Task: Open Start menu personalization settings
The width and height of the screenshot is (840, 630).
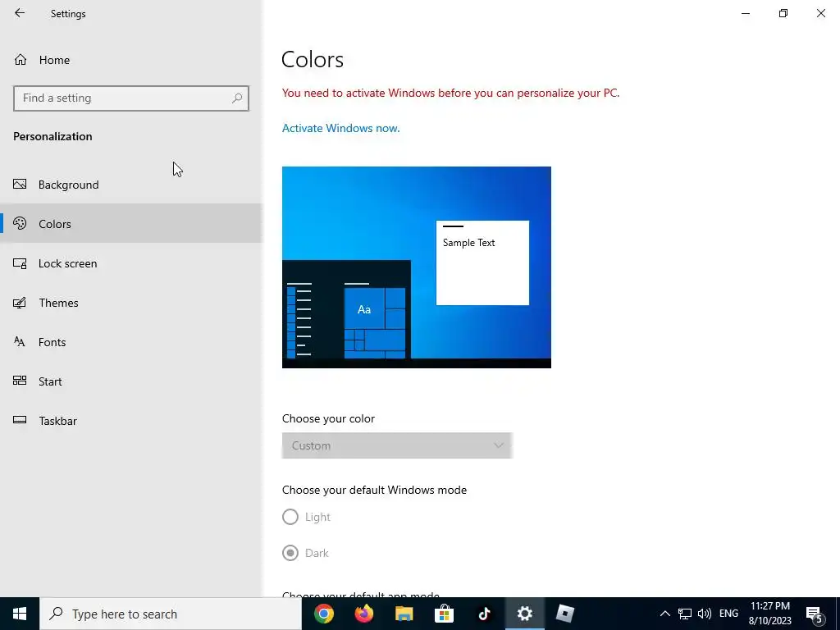Action: pyautogui.click(x=131, y=381)
